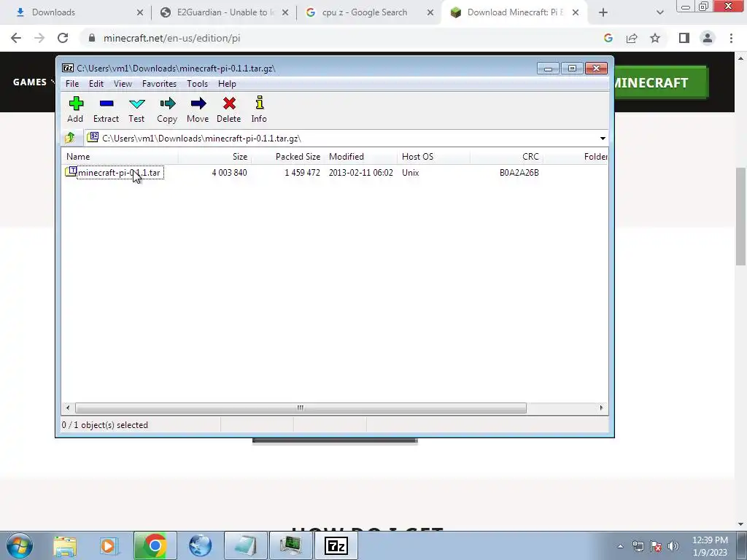Sort by Name column header
Screen dimensions: 747x560
(120, 157)
